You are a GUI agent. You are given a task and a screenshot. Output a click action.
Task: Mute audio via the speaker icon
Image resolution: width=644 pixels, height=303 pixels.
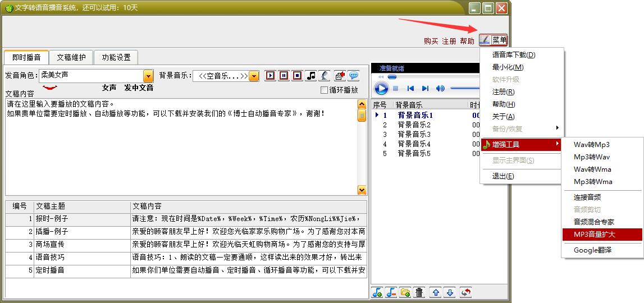tap(440, 89)
